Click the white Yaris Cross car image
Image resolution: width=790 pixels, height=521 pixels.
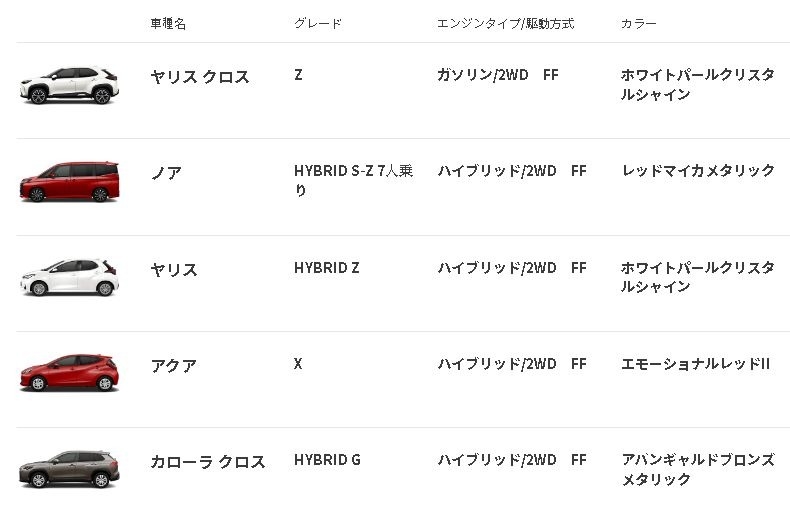70,85
